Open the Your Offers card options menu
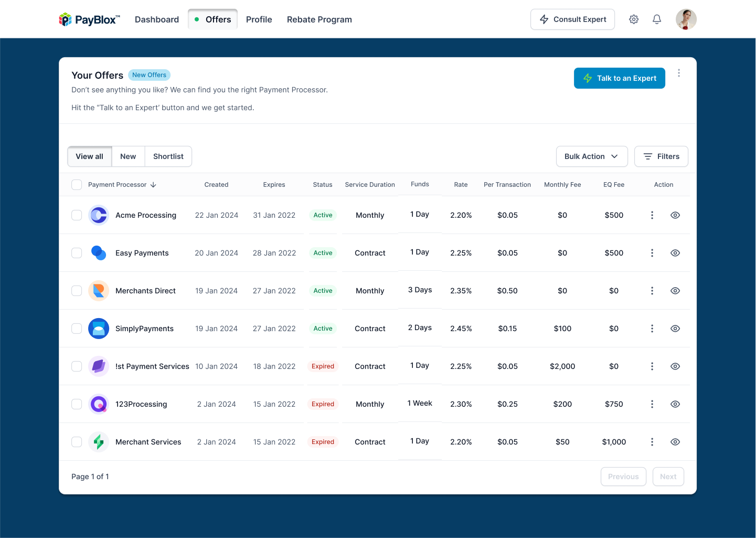 [679, 73]
